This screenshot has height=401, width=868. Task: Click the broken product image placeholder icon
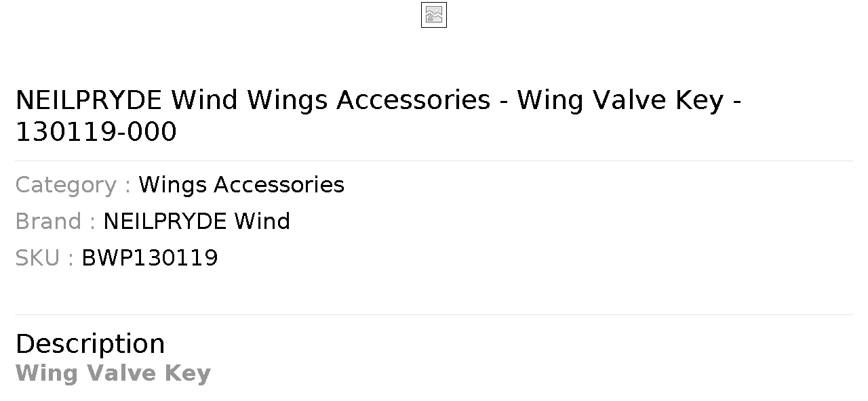pyautogui.click(x=434, y=15)
